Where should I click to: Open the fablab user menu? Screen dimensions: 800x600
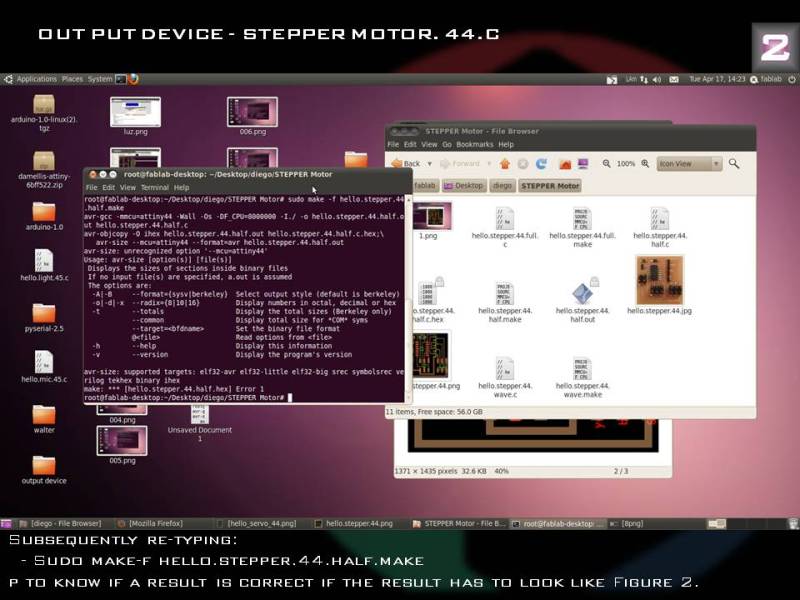[766, 80]
